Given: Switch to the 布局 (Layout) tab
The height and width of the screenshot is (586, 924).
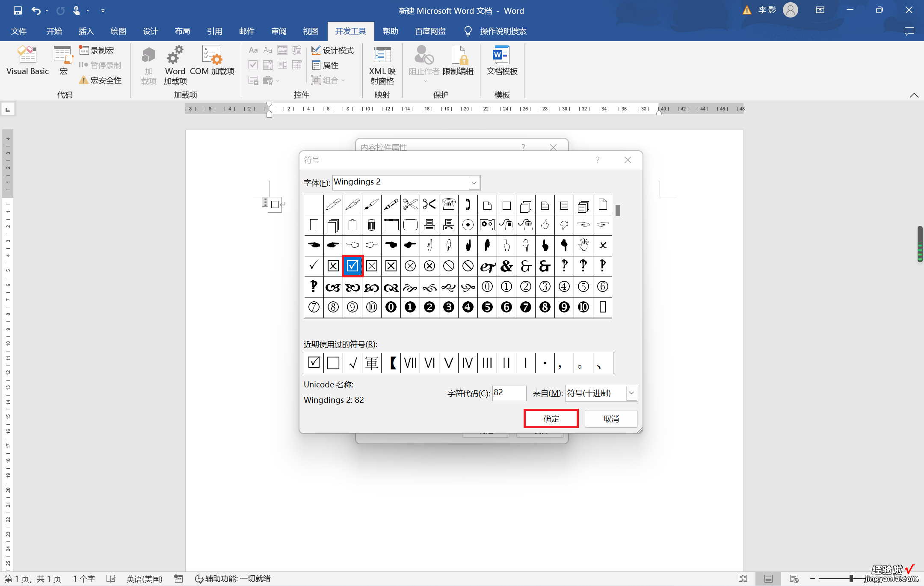Looking at the screenshot, I should (182, 31).
